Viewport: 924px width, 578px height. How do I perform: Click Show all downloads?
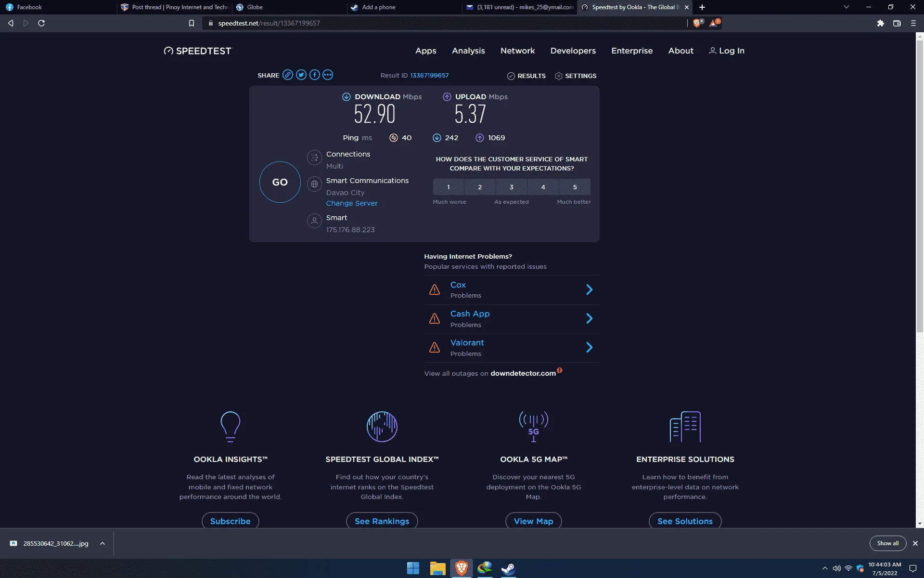pos(887,543)
